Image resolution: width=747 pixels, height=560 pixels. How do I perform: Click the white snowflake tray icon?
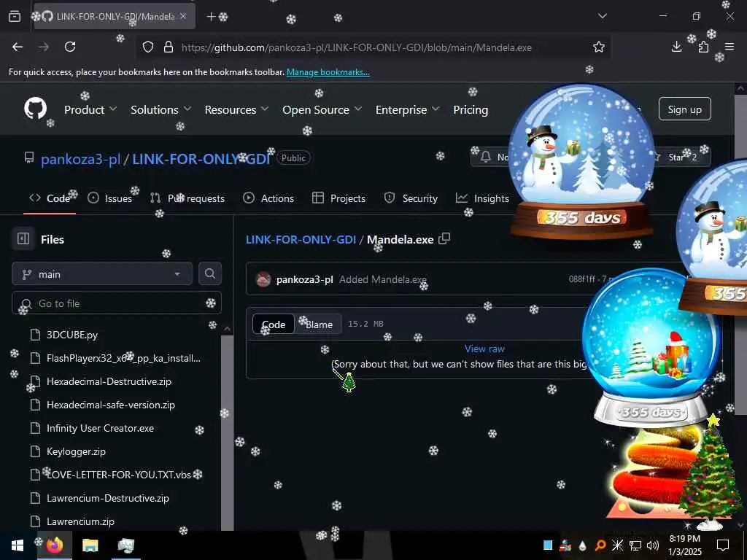pyautogui.click(x=617, y=545)
